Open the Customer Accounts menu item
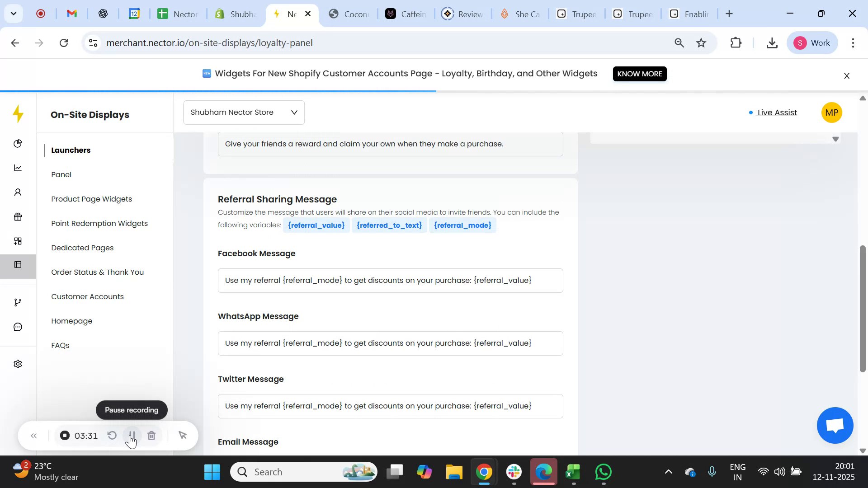 87,296
